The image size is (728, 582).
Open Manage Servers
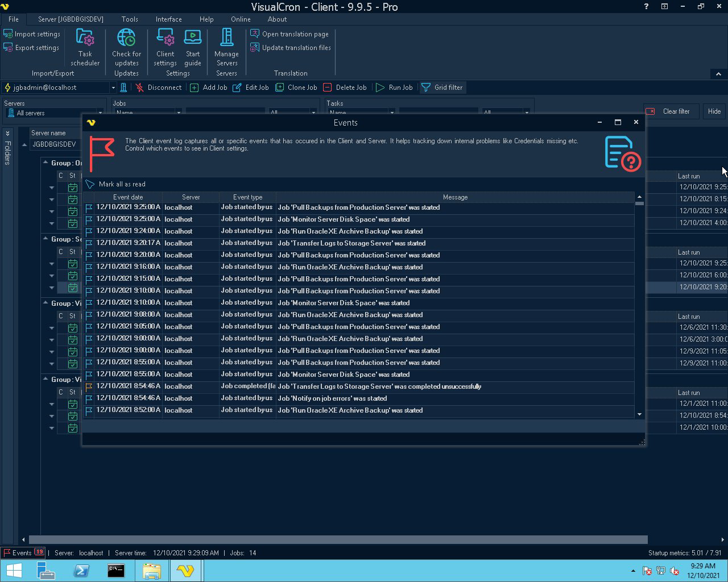tap(226, 47)
